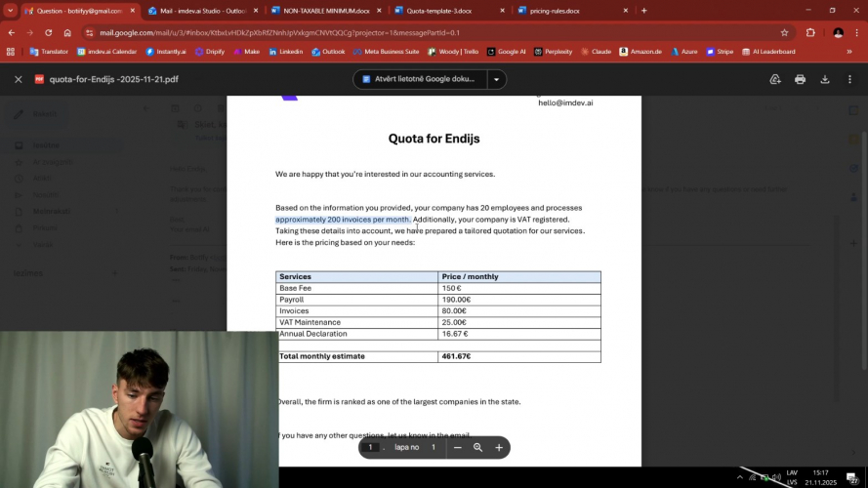
Task: Open the AI Leaderboard bookmark
Action: [x=768, y=52]
